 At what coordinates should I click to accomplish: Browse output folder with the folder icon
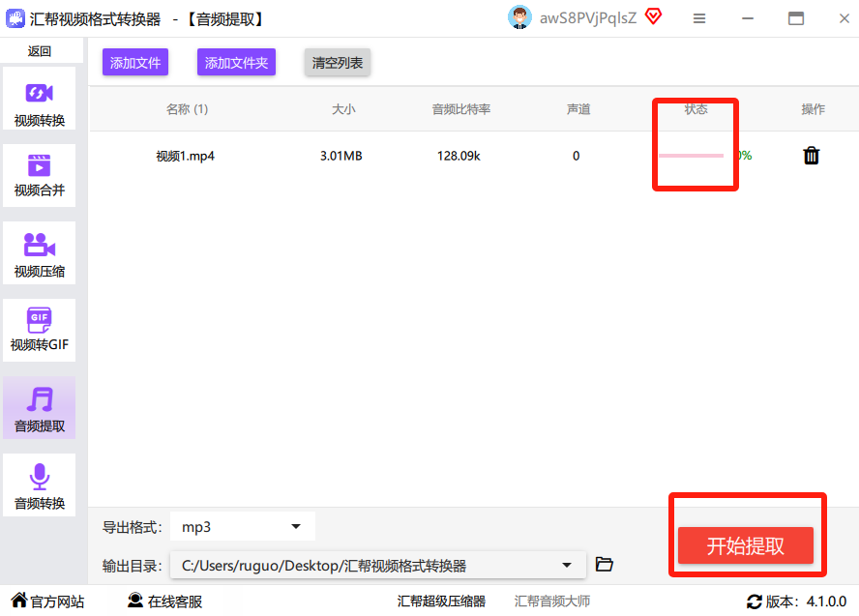pyautogui.click(x=605, y=564)
